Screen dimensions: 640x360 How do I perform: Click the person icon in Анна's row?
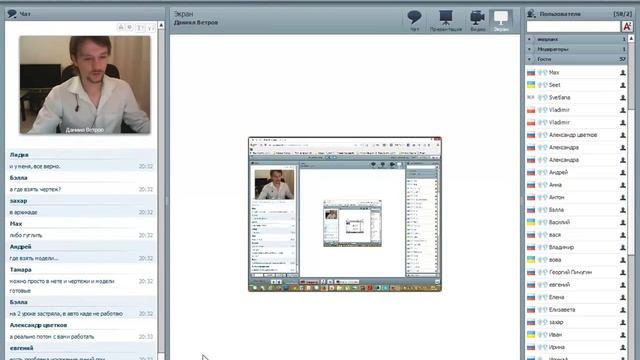coord(622,185)
